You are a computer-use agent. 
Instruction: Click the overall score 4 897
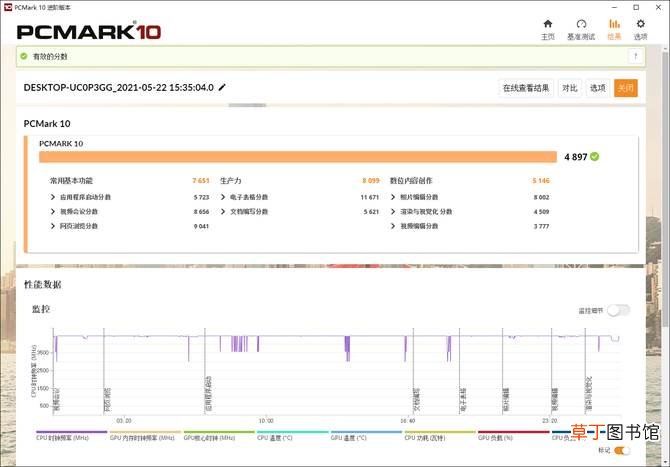coord(576,157)
